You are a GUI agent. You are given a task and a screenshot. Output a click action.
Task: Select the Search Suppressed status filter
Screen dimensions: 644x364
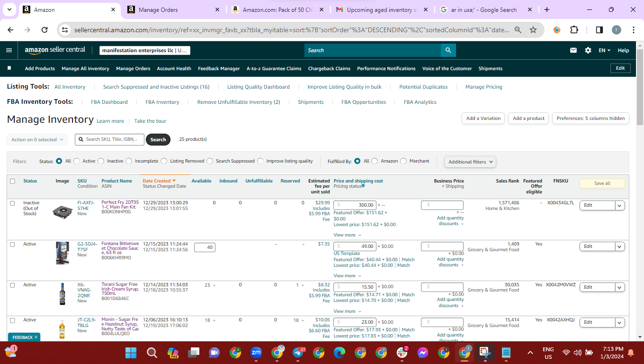(210, 161)
